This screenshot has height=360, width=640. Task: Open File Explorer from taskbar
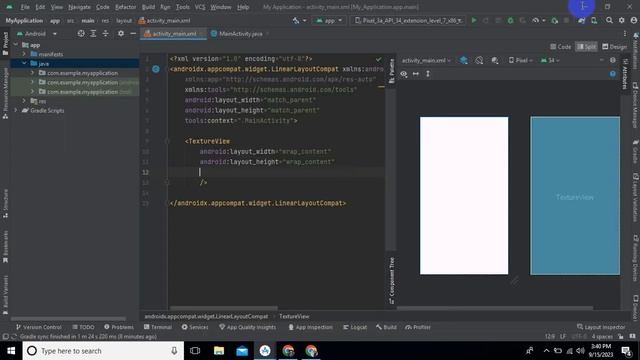pos(219,351)
